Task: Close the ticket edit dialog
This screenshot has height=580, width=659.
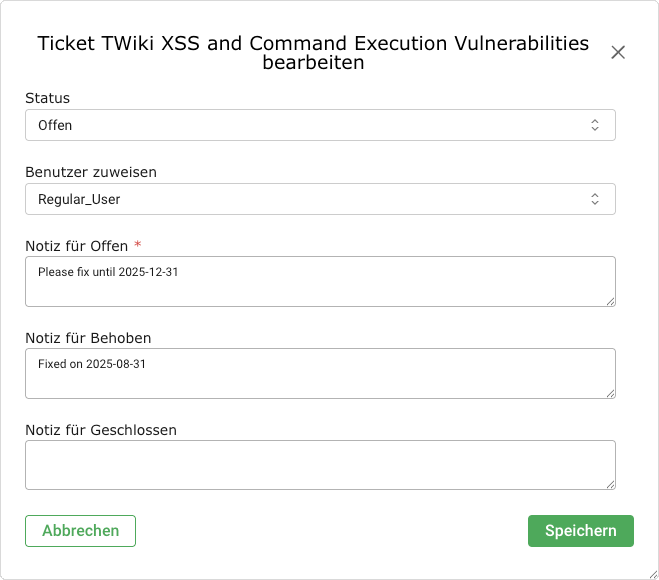Action: [x=618, y=53]
